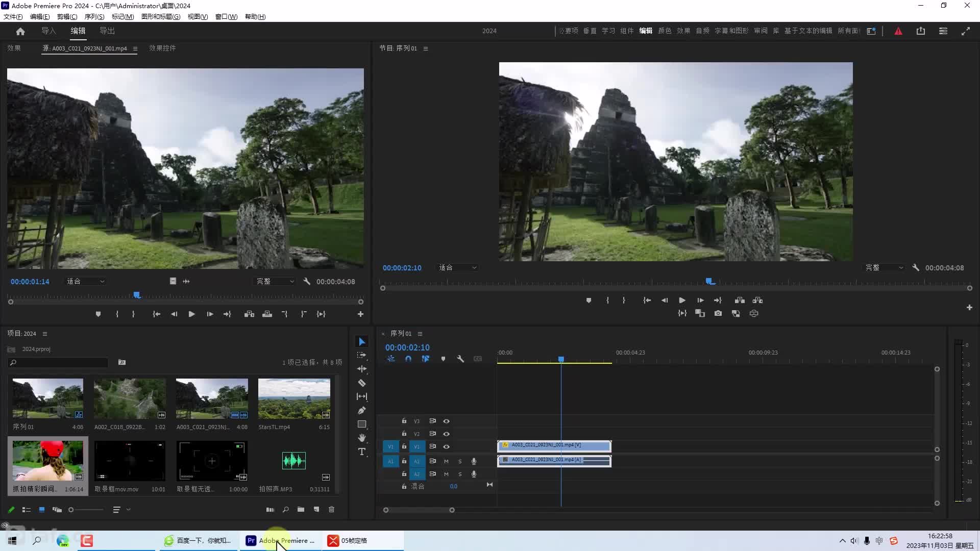This screenshot has width=980, height=551.
Task: Open Premiere Pro taskbar button
Action: point(281,540)
